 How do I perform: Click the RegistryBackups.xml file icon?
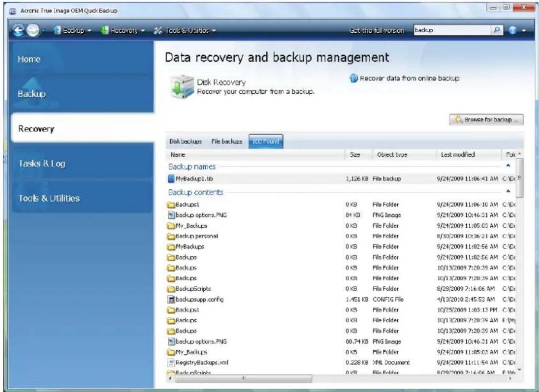point(171,363)
